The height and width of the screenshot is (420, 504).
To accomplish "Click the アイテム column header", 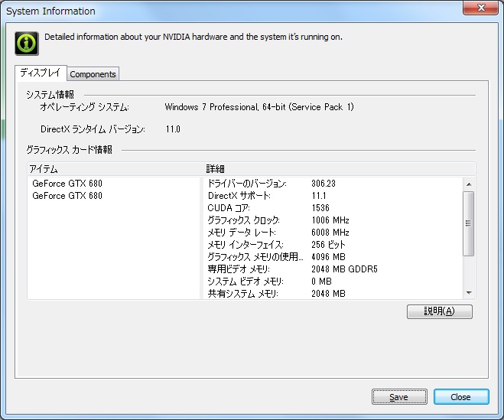I will [115, 169].
